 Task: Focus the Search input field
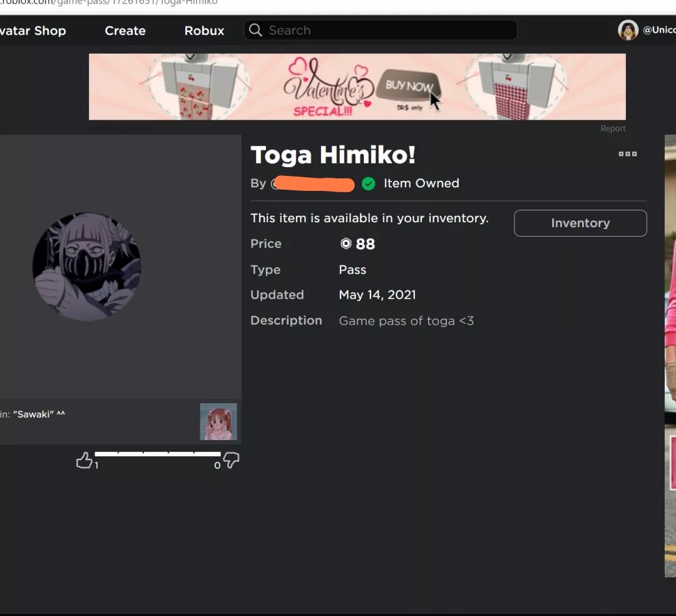381,30
